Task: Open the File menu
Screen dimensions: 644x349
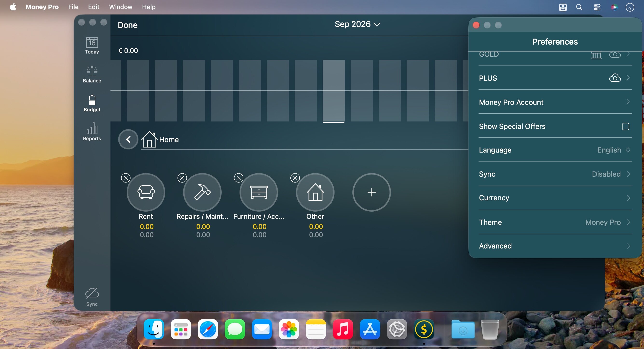Action: pyautogui.click(x=73, y=7)
